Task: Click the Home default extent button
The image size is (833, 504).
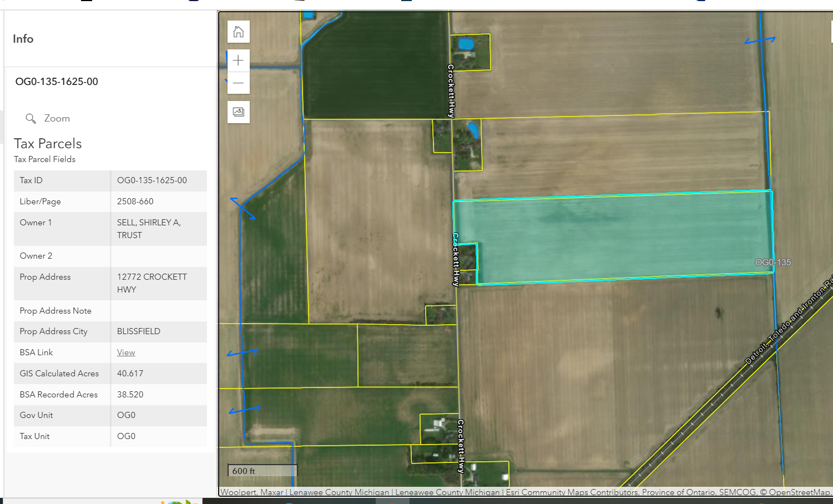Action: tap(239, 32)
